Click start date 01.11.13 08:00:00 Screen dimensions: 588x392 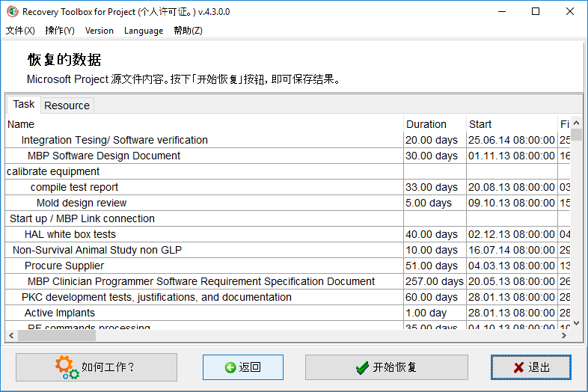coord(512,156)
